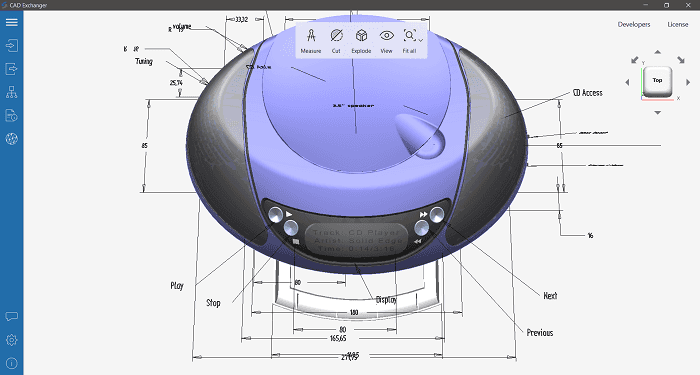This screenshot has height=375, width=700.
Task: Expand the toolbar chevron beside Fit all
Action: coord(421,40)
